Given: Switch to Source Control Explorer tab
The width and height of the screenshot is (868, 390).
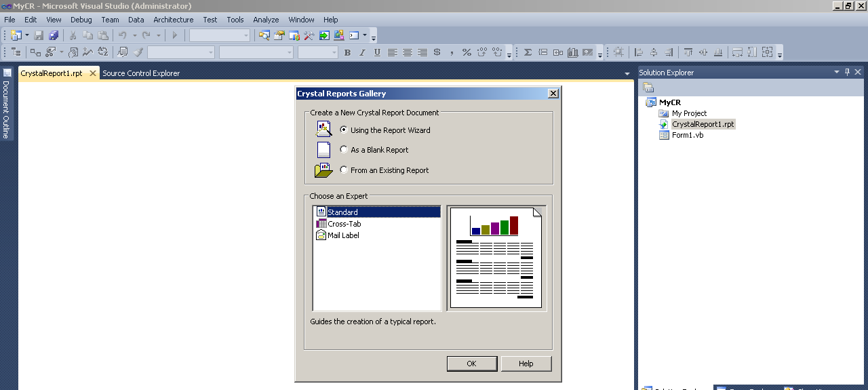Looking at the screenshot, I should [x=141, y=73].
